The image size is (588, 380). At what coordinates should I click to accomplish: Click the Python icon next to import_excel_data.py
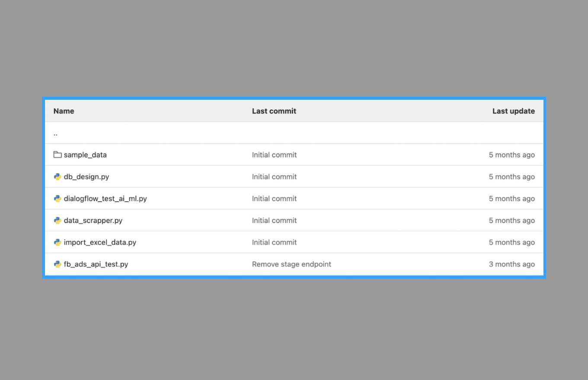coord(57,242)
